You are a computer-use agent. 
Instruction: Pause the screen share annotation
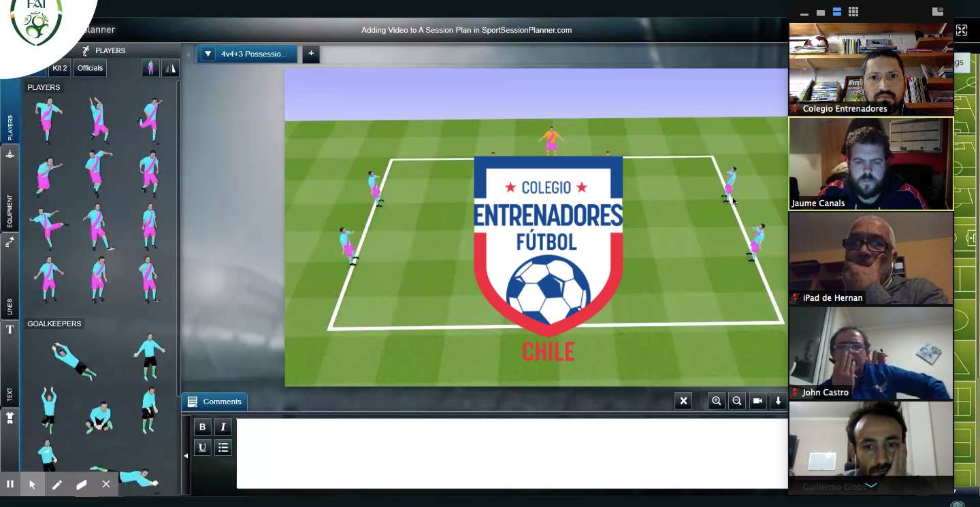coord(10,485)
